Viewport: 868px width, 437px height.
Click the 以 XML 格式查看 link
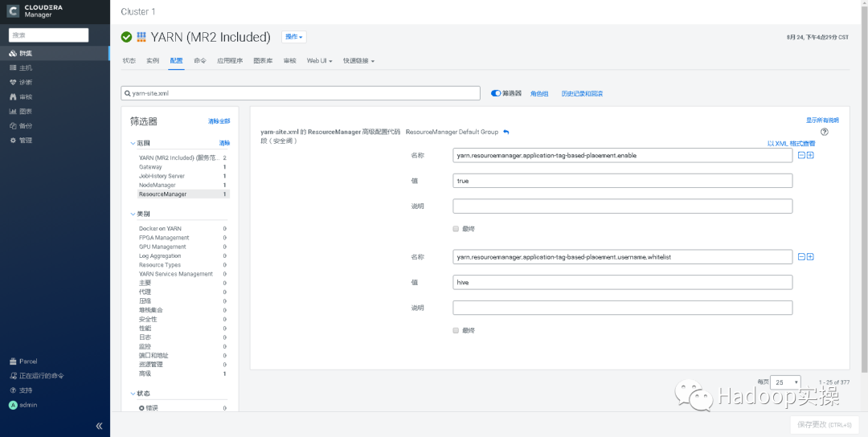[x=791, y=144]
